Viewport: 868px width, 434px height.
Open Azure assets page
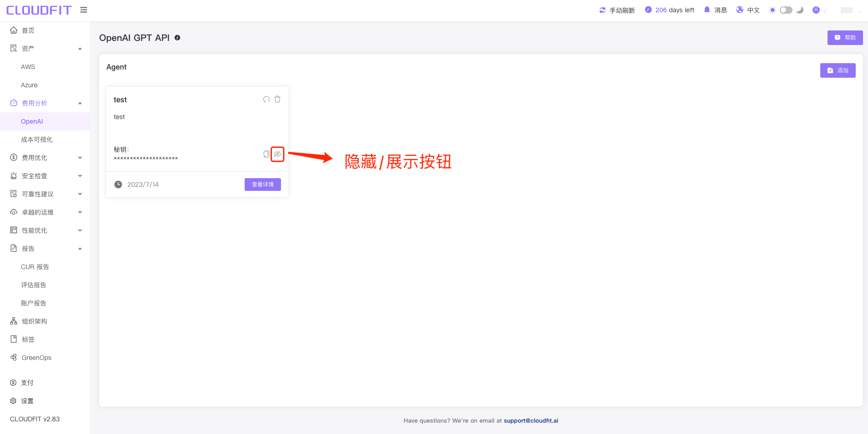(x=45, y=85)
